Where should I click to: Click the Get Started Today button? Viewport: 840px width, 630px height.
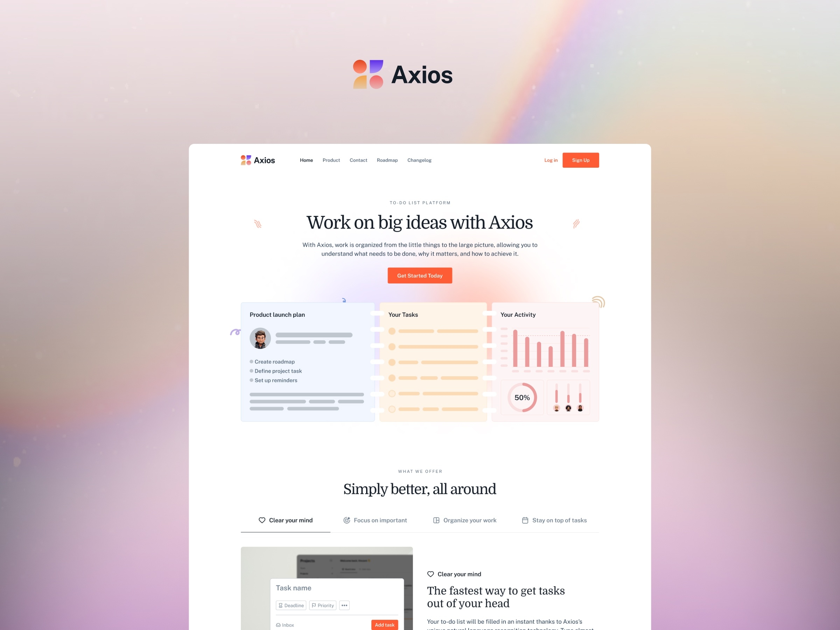click(420, 275)
